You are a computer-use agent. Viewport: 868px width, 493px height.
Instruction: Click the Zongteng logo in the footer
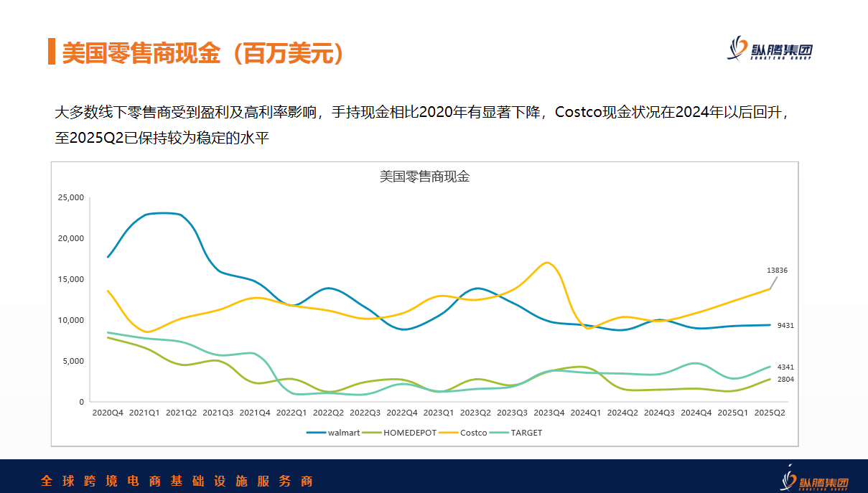point(813,479)
